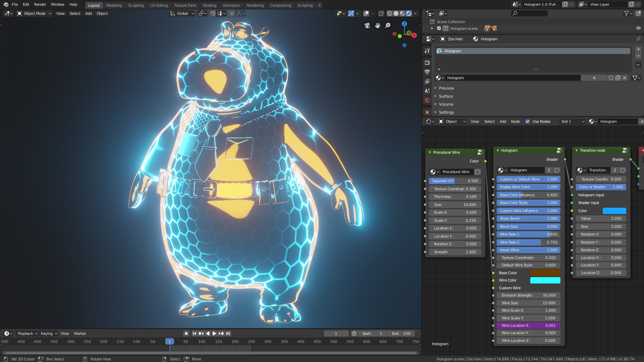Click the Wire Color swatch in Hologram node
The width and height of the screenshot is (644, 362).
pos(545,280)
